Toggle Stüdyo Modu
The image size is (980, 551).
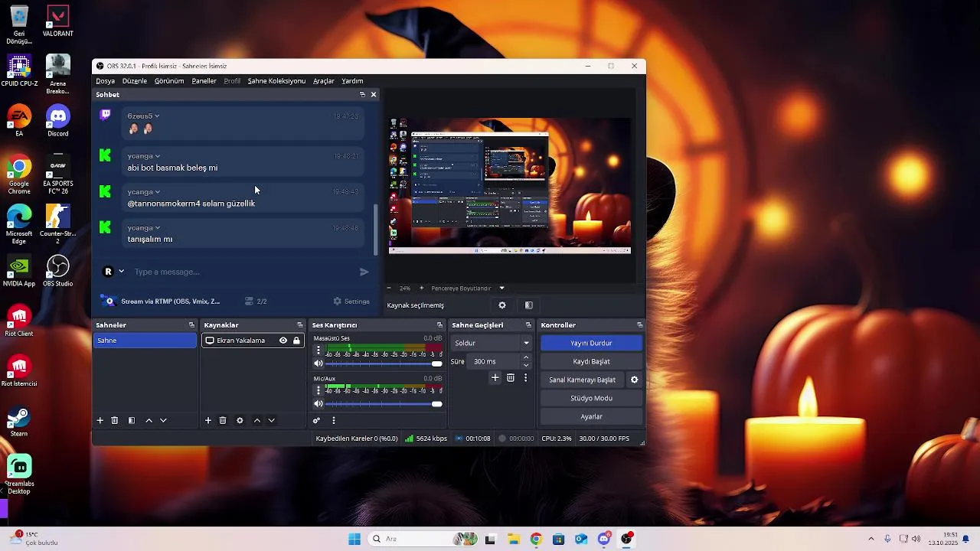591,398
